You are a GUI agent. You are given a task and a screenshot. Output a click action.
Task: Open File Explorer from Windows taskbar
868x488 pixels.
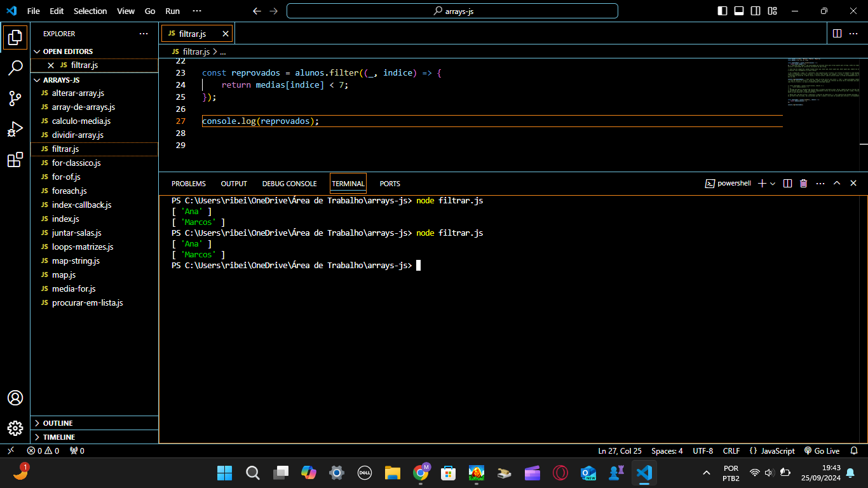point(392,473)
